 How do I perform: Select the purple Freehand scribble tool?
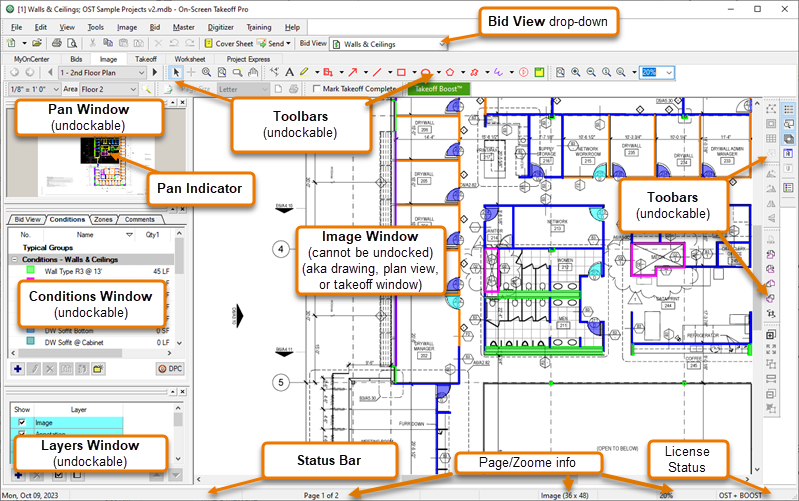[498, 72]
